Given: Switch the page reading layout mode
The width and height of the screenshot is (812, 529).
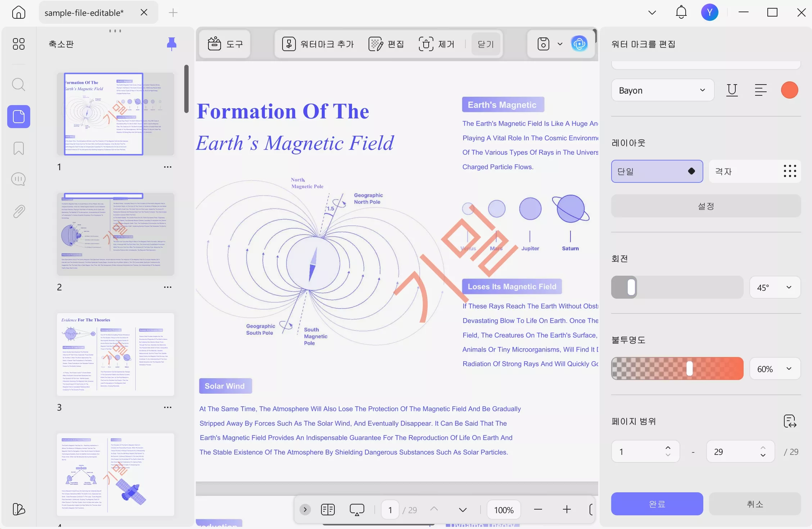Looking at the screenshot, I should click(328, 510).
